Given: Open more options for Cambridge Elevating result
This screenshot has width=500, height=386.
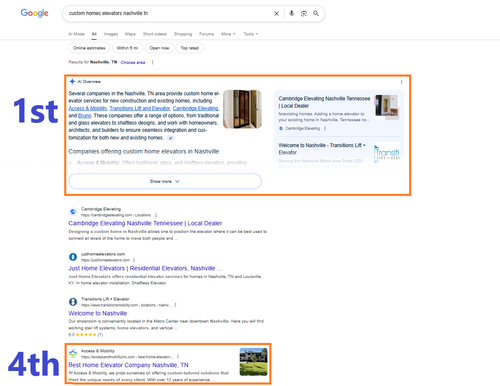Looking at the screenshot, I should coord(156,215).
